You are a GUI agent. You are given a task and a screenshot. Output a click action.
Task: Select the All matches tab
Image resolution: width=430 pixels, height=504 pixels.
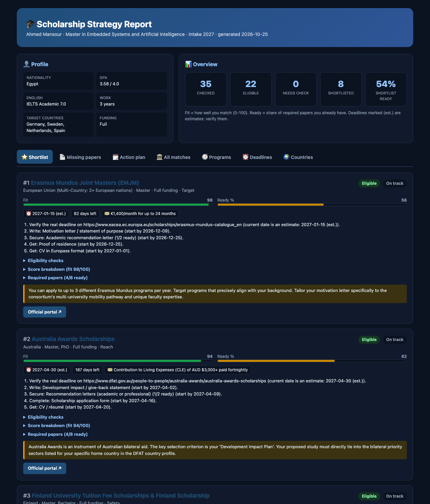pyautogui.click(x=173, y=157)
